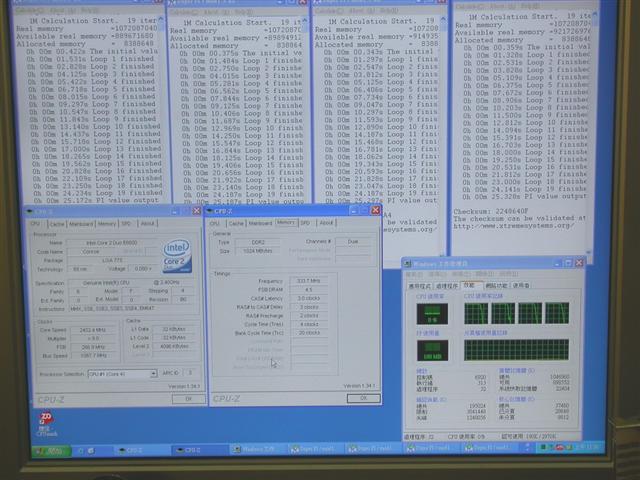
Task: Open the 使用者 (Users) tab in Task Manager
Action: click(x=521, y=285)
